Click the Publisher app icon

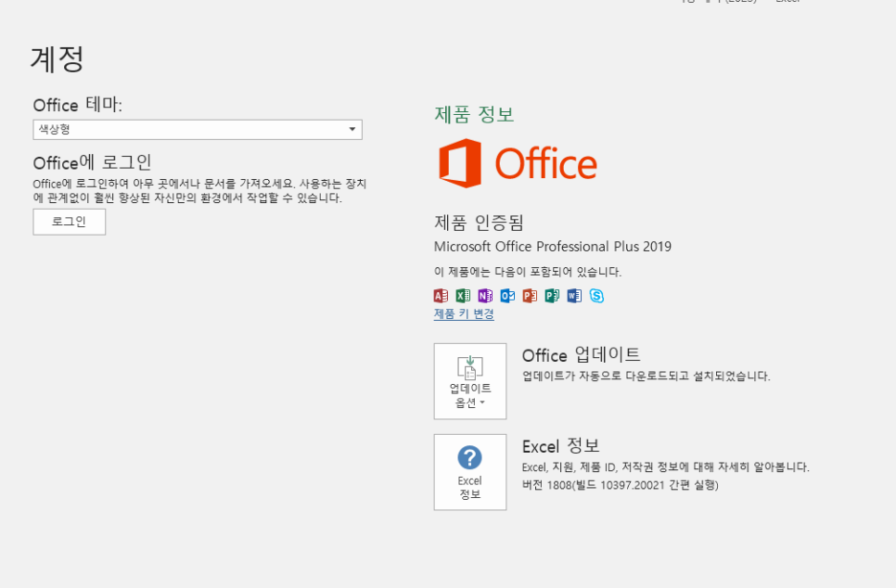point(552,296)
